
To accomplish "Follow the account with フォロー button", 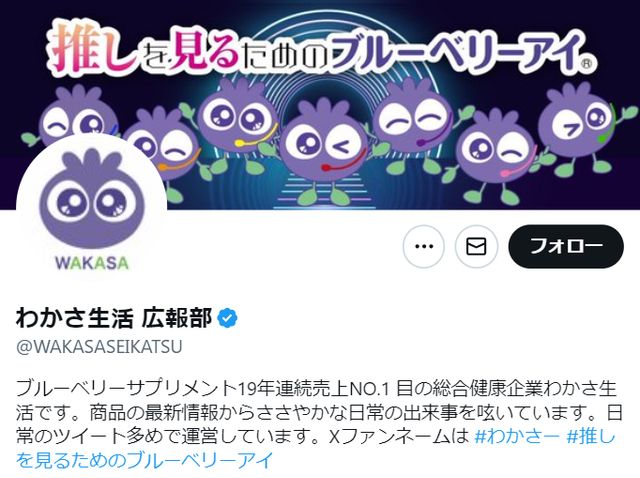I will click(x=566, y=246).
